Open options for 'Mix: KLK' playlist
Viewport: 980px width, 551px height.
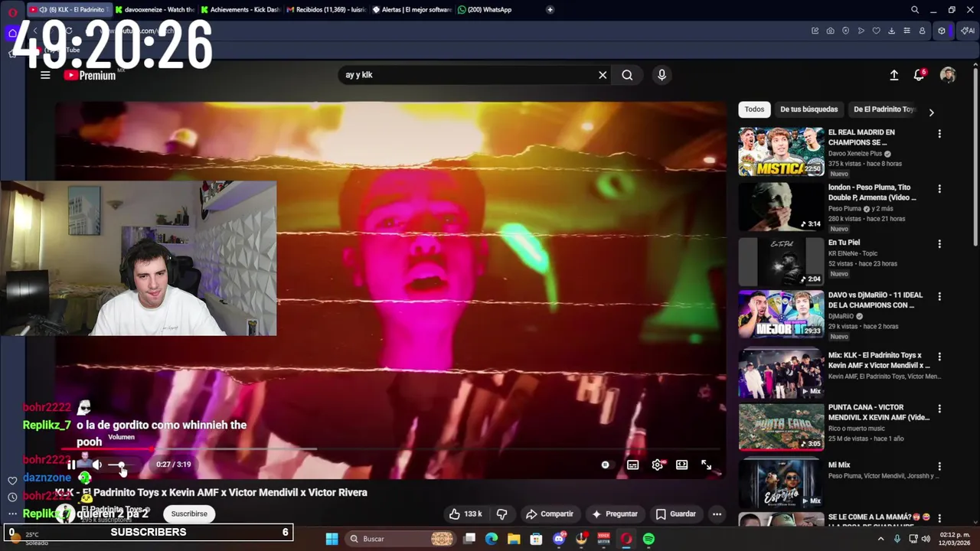pos(939,357)
